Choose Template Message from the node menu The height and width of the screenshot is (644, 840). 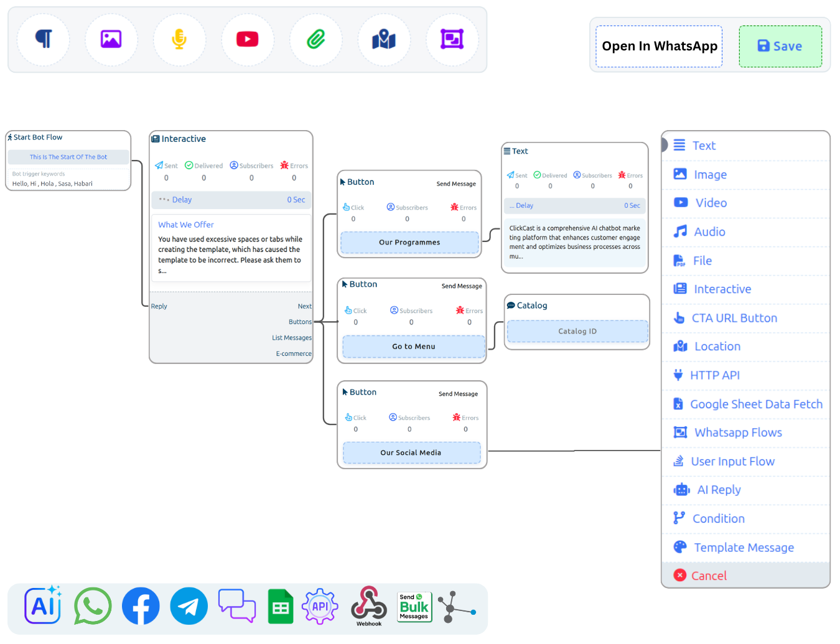pos(745,548)
